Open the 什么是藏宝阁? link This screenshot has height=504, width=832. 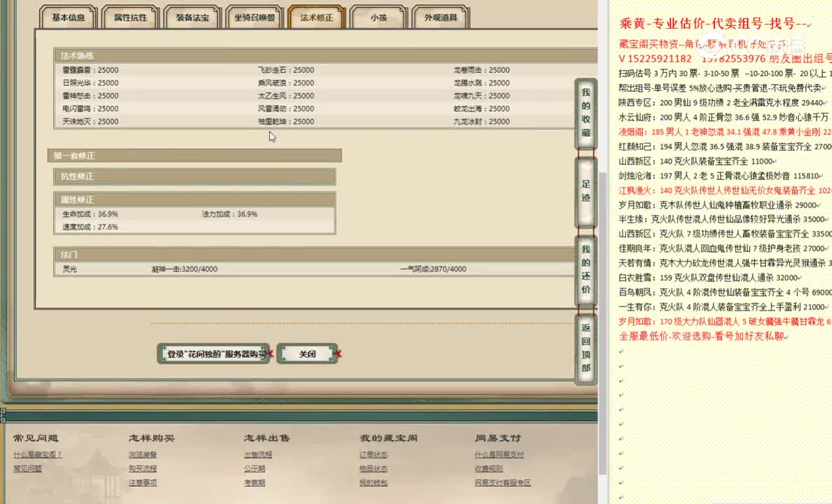[x=37, y=455]
